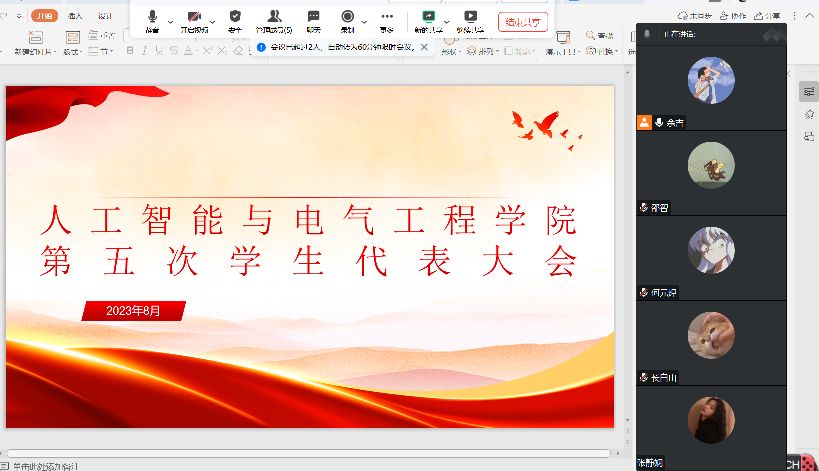Click the Share button at top right

(x=770, y=16)
